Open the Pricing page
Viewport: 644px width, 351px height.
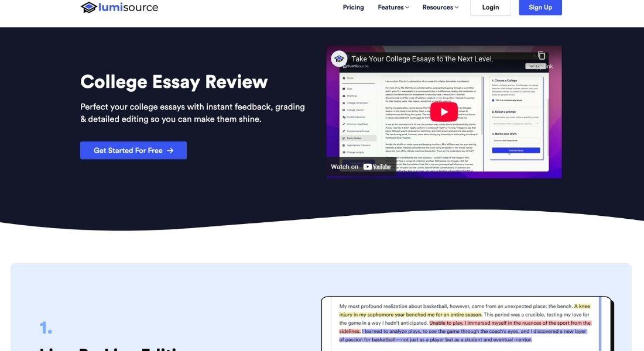(353, 8)
